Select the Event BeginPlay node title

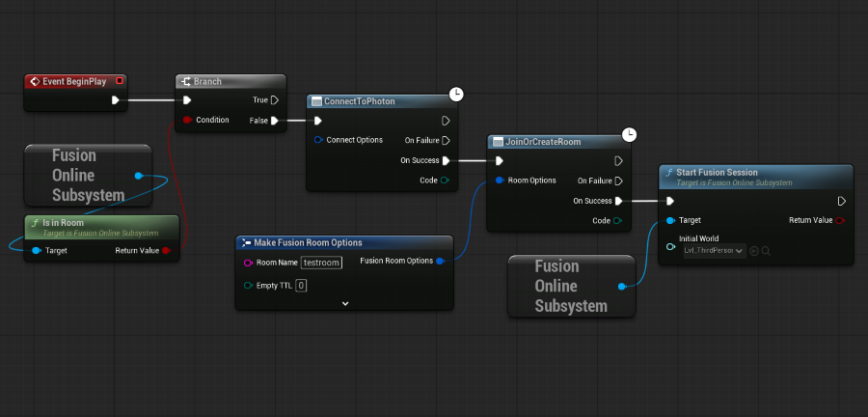[74, 81]
